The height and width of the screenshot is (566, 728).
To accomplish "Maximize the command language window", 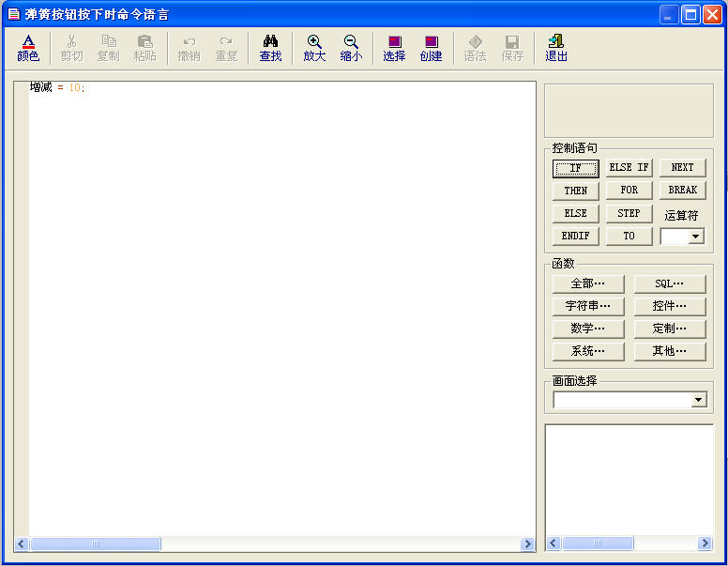I will (x=690, y=15).
